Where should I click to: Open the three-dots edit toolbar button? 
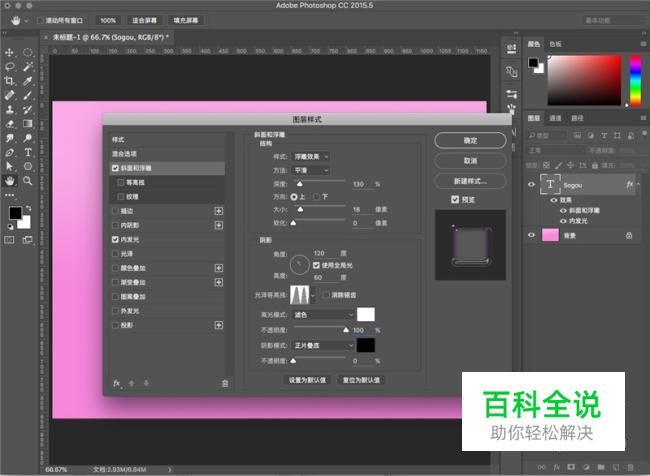point(9,195)
